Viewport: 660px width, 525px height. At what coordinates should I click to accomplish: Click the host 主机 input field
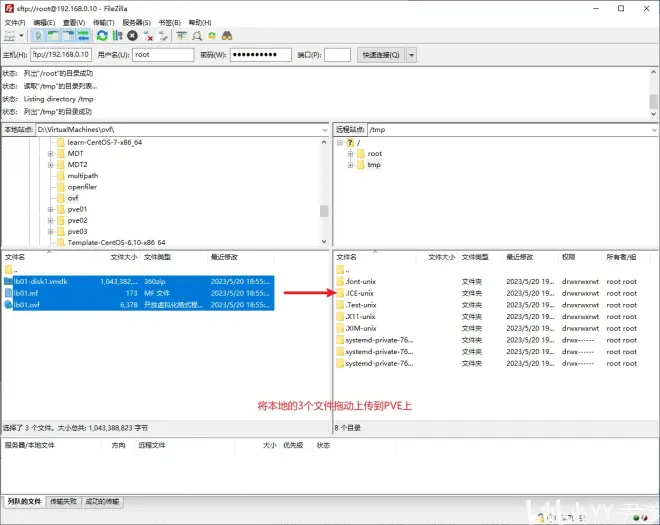click(61, 55)
